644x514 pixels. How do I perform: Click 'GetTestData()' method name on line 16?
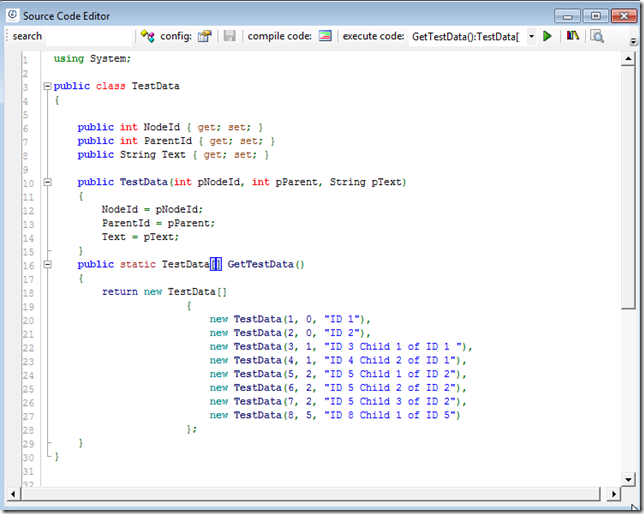[x=266, y=264]
